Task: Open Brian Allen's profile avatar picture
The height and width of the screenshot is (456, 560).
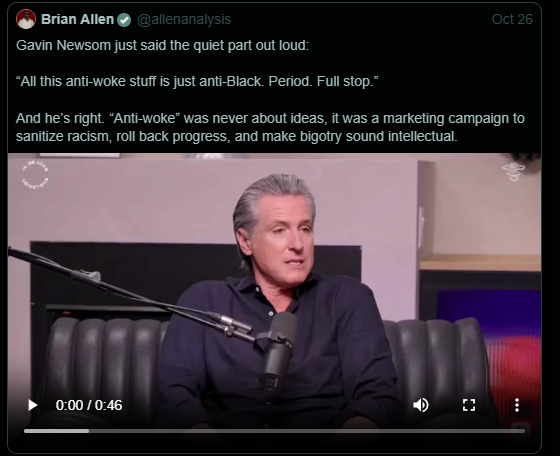Action: 26,19
